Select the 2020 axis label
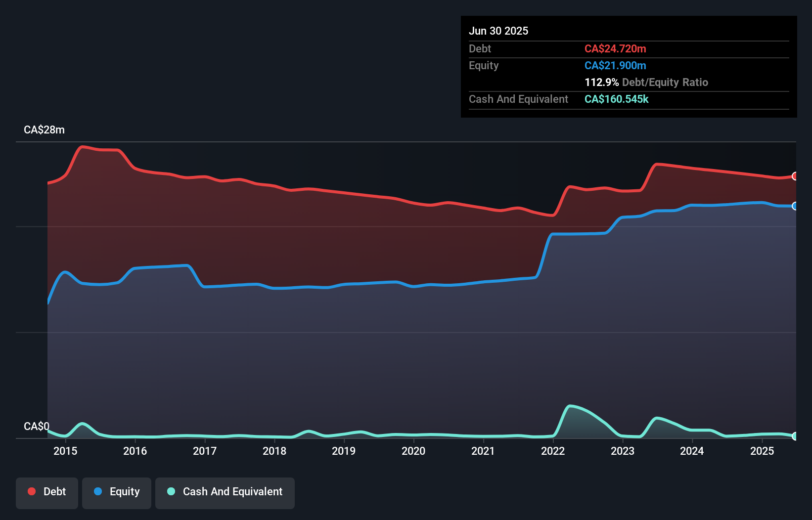Image resolution: width=812 pixels, height=520 pixels. 413,451
